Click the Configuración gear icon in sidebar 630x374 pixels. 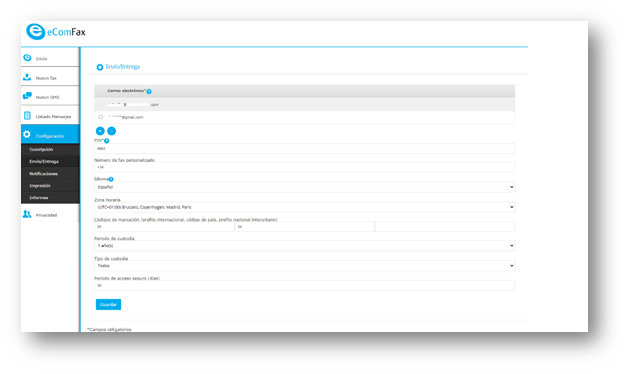27,134
